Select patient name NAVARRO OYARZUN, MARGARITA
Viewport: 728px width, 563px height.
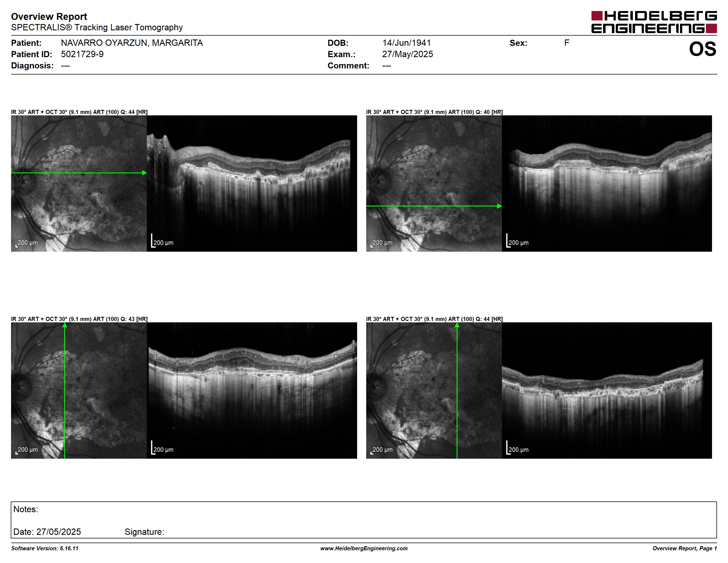132,43
